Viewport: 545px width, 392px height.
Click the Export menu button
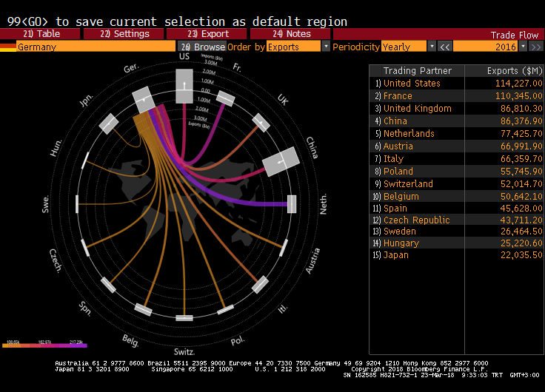pos(208,34)
